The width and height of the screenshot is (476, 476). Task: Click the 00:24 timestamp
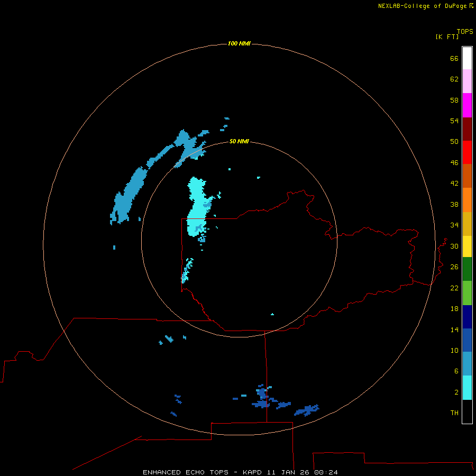(326, 472)
